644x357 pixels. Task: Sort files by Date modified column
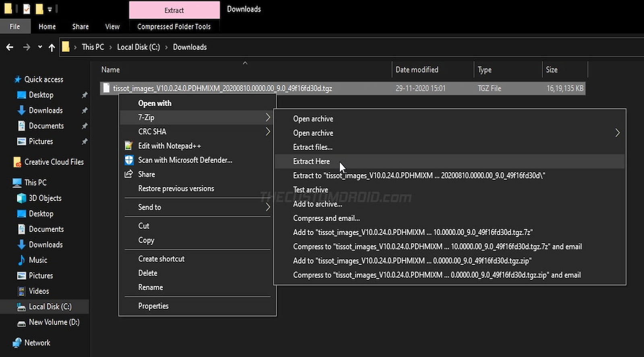(417, 70)
